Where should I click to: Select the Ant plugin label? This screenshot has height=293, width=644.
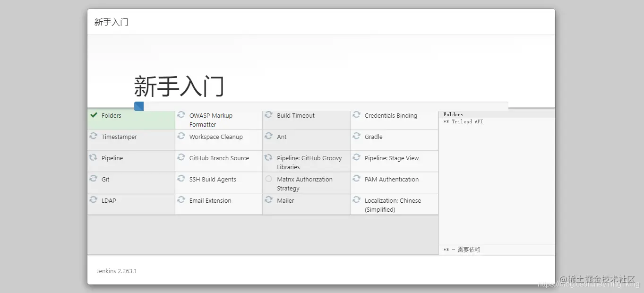282,137
